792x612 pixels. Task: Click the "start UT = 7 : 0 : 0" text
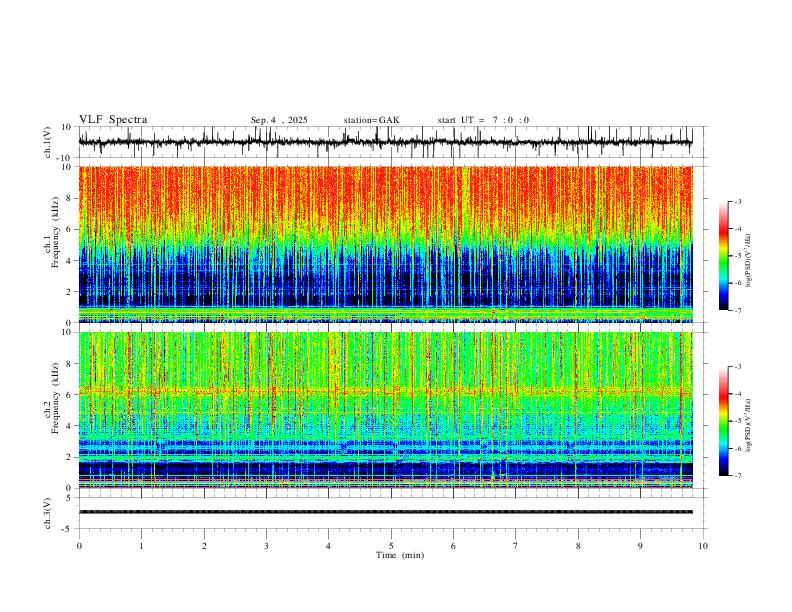click(483, 120)
